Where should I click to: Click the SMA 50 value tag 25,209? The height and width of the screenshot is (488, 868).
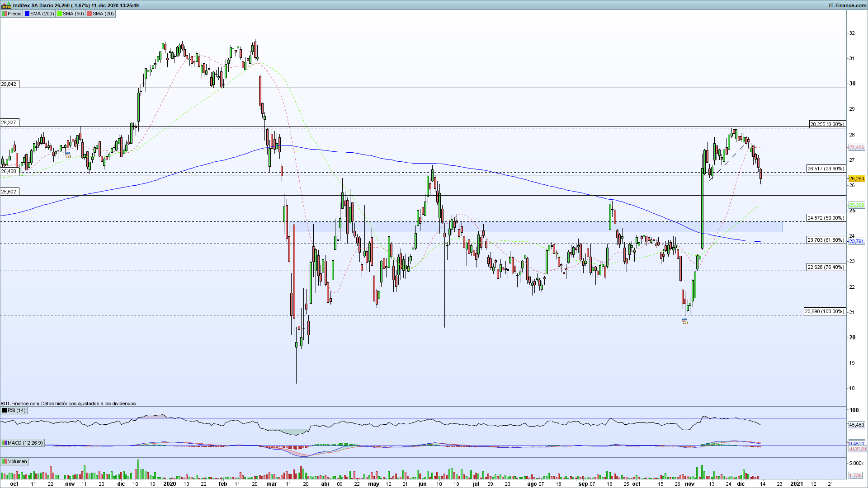[x=857, y=205]
